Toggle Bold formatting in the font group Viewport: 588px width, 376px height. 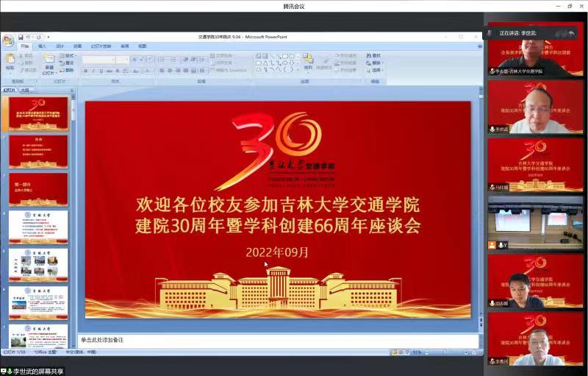tap(85, 71)
